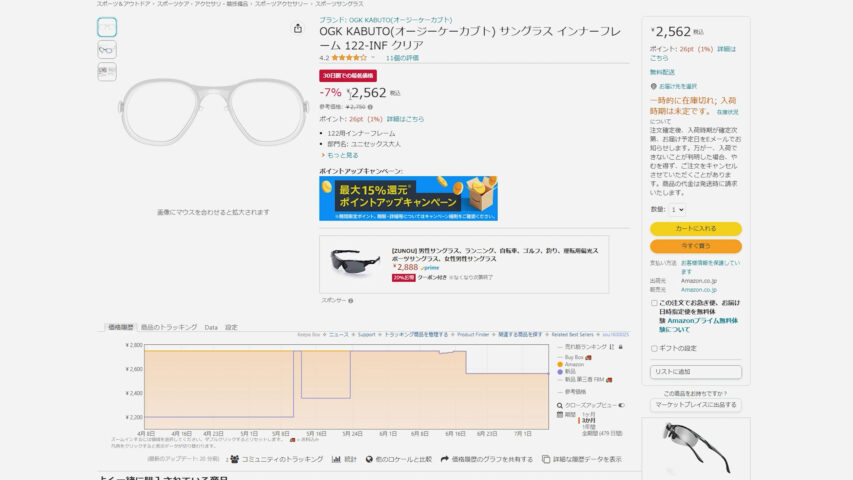
Task: Expand the star rating popover chevron
Action: (374, 58)
